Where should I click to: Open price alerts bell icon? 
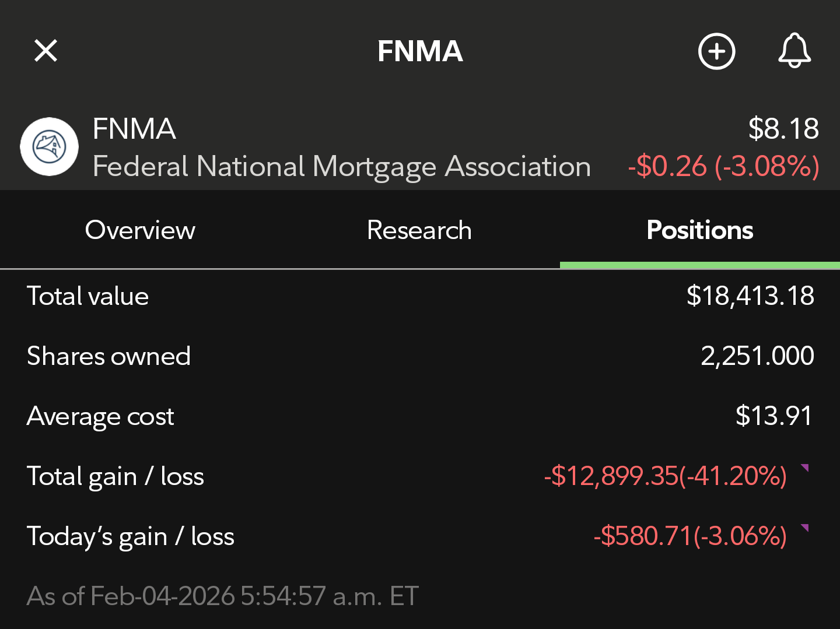coord(794,51)
